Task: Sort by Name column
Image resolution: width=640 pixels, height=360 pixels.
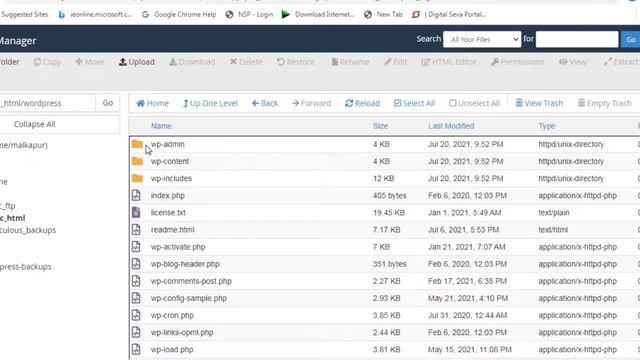Action: coord(161,126)
